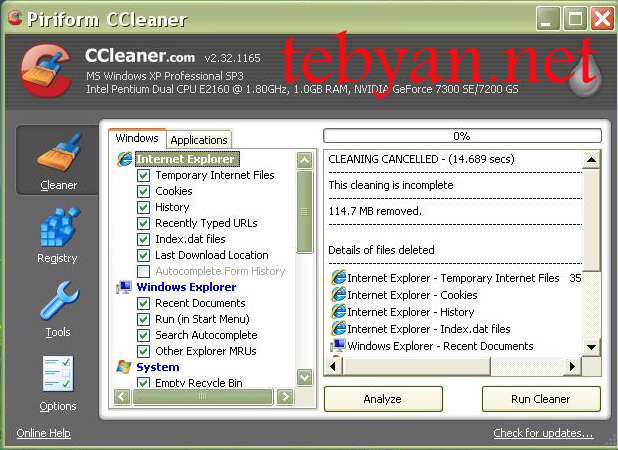Click results pane horizontal scrollbar thumb
The height and width of the screenshot is (450, 618).
click(416, 366)
